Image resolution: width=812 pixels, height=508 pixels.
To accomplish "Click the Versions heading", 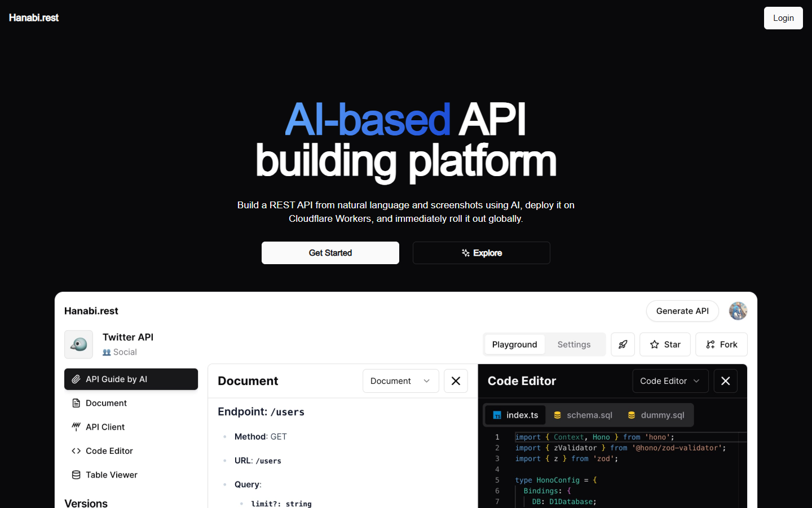I will point(86,503).
